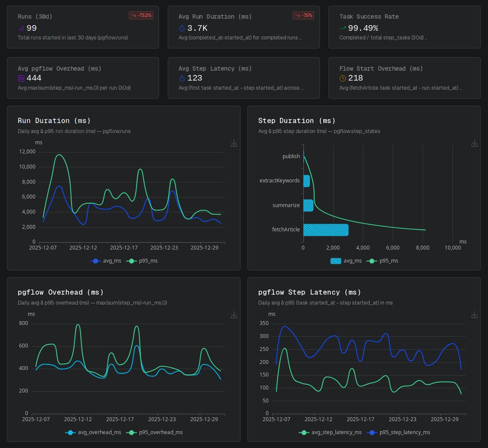
Task: Click the publish label on Step Duration axis
Action: coord(291,156)
